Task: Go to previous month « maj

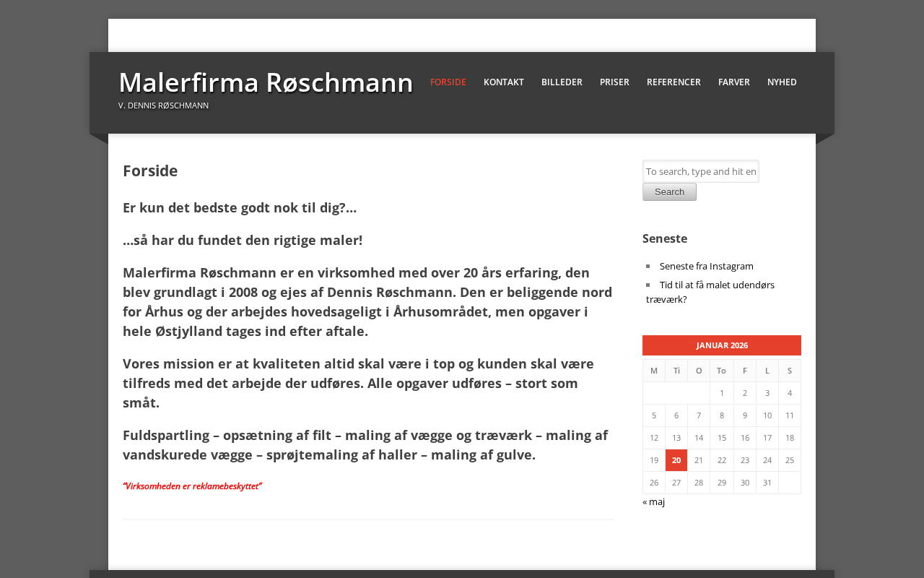Action: 653,501
